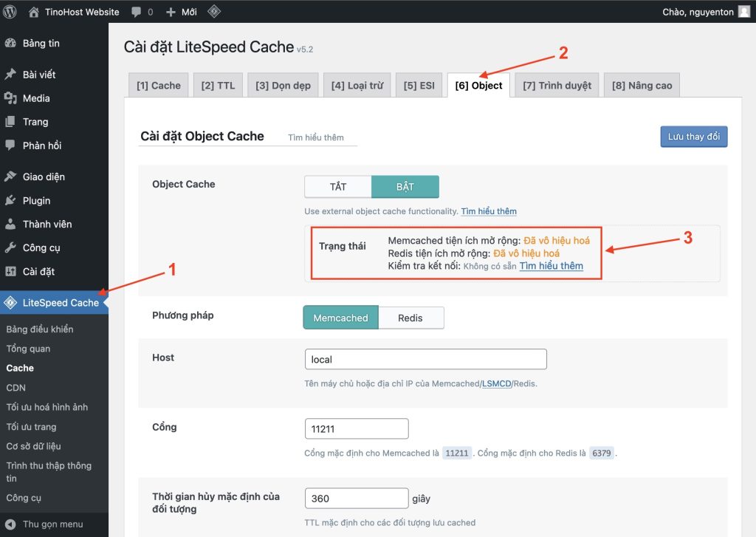Click the Trang pages icon
Viewport: 756px width, 537px height.
(x=10, y=122)
